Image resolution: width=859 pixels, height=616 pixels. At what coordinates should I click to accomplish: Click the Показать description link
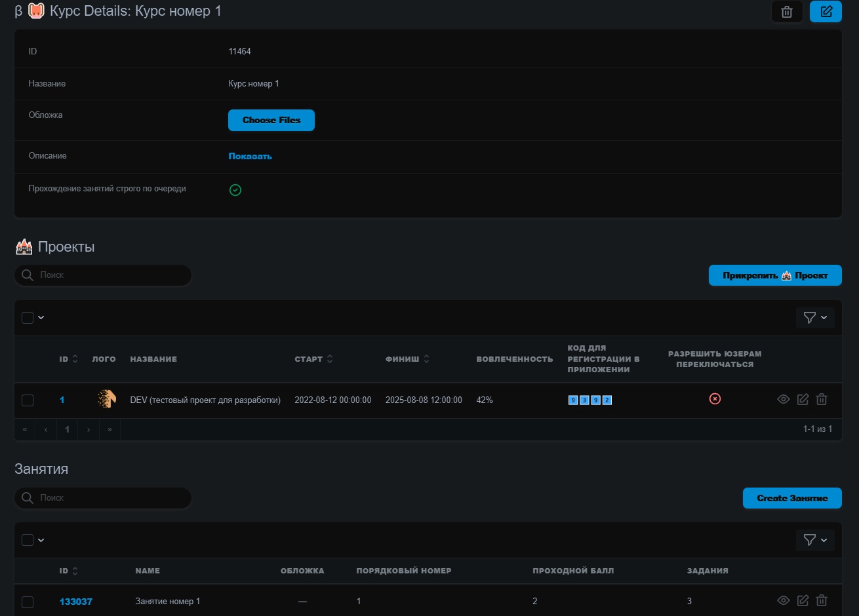click(x=250, y=157)
